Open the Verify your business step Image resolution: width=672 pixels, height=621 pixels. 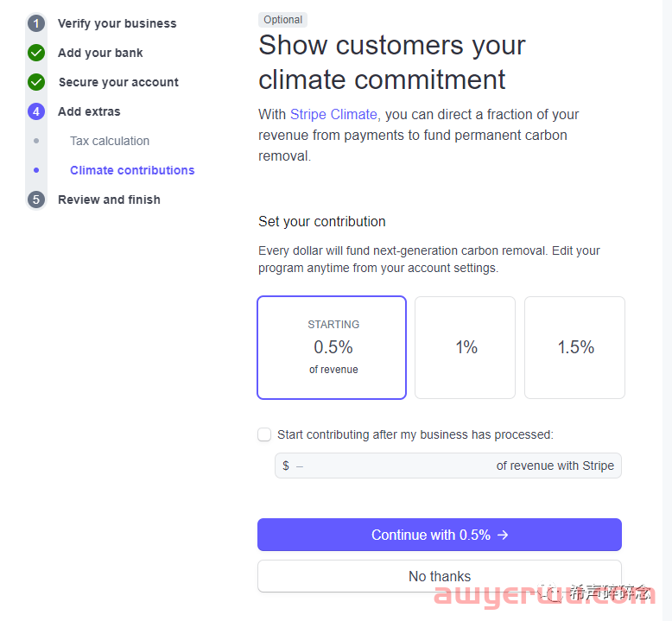[117, 23]
